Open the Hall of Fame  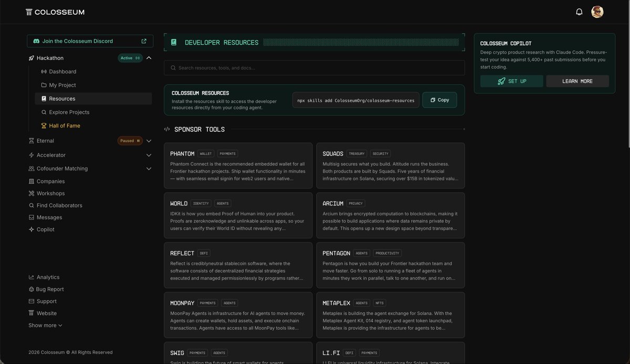93,126
